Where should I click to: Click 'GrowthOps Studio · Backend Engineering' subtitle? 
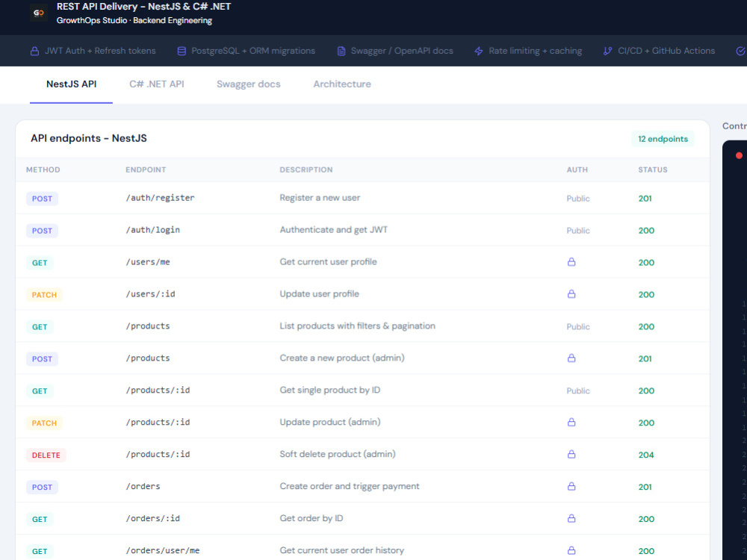(x=134, y=20)
